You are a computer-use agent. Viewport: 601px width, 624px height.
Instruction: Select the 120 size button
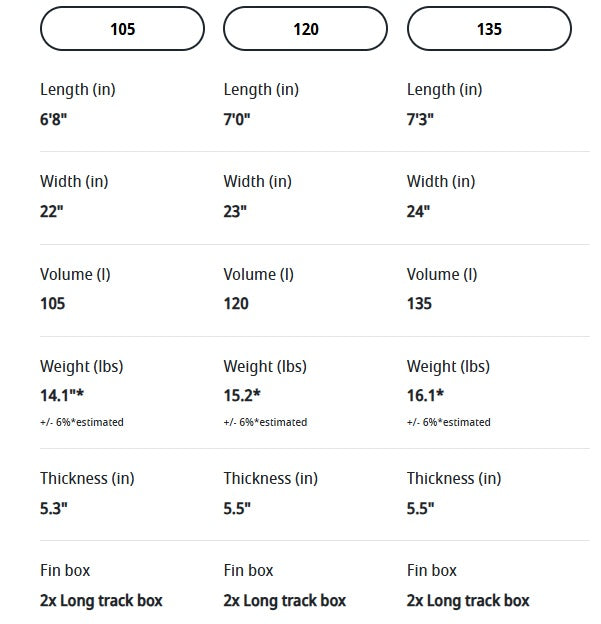point(305,29)
